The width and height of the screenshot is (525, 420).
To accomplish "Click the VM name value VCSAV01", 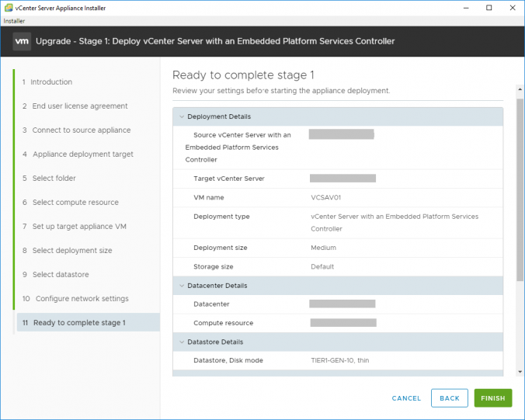I will coord(325,197).
